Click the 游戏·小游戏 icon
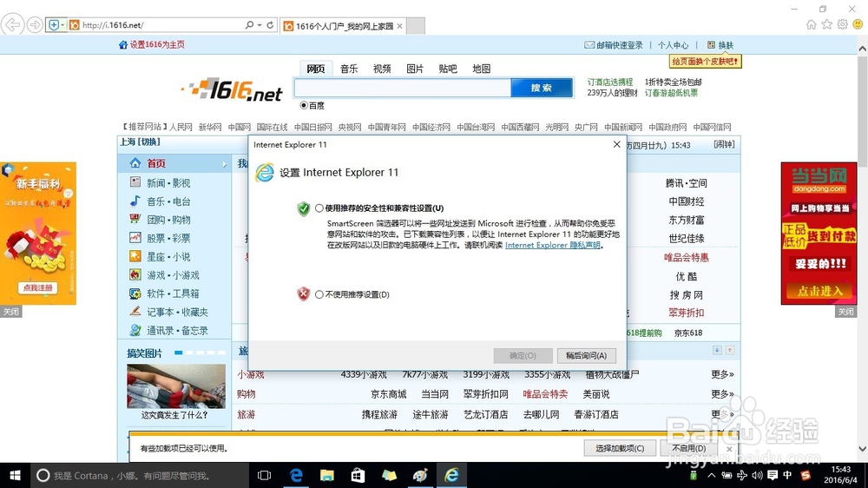The height and width of the screenshot is (488, 868). point(135,274)
